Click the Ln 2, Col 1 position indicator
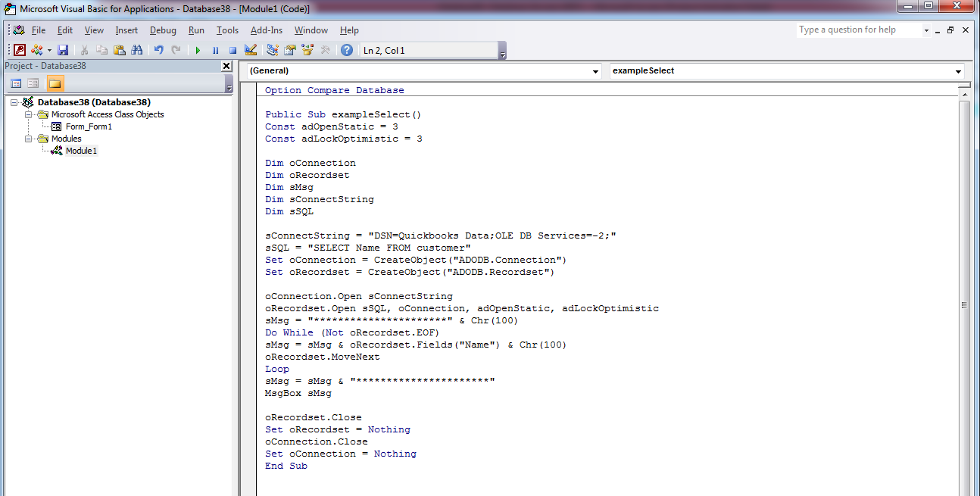980x496 pixels. (429, 51)
